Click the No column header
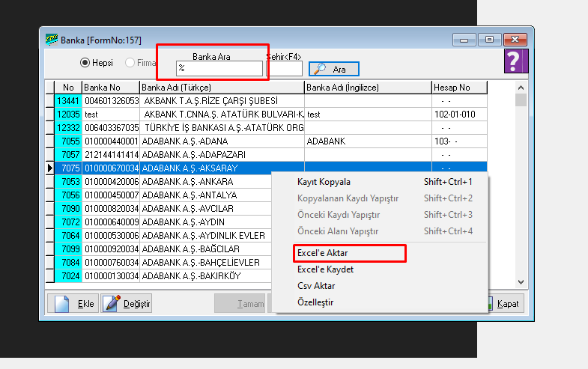Screen dimensions: 588x369 click(68, 88)
